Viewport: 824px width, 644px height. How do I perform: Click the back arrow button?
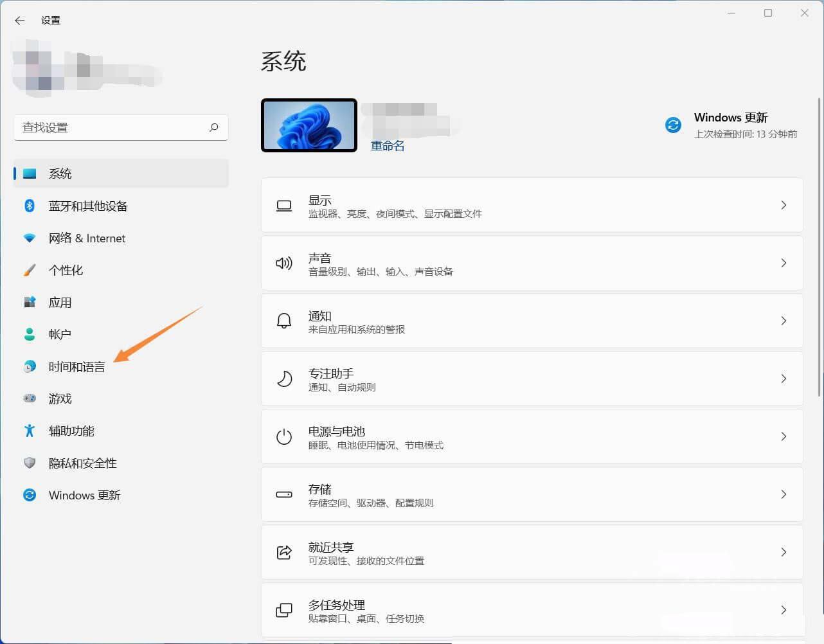[x=19, y=20]
